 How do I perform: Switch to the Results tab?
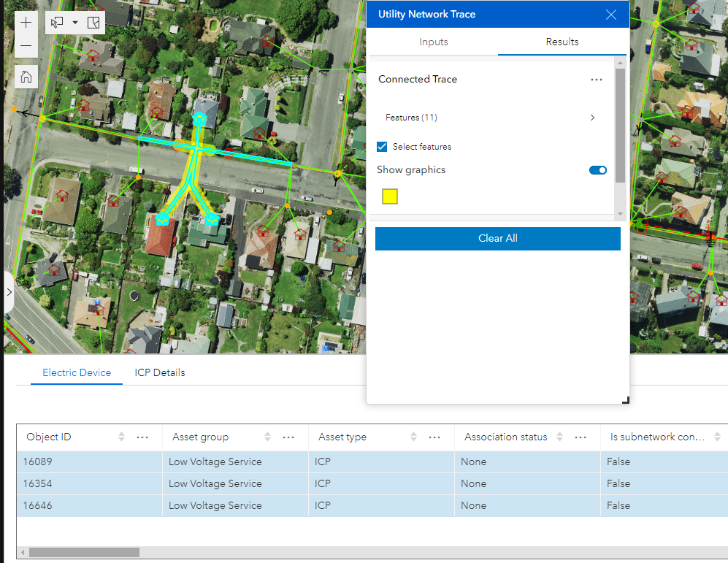(x=562, y=42)
